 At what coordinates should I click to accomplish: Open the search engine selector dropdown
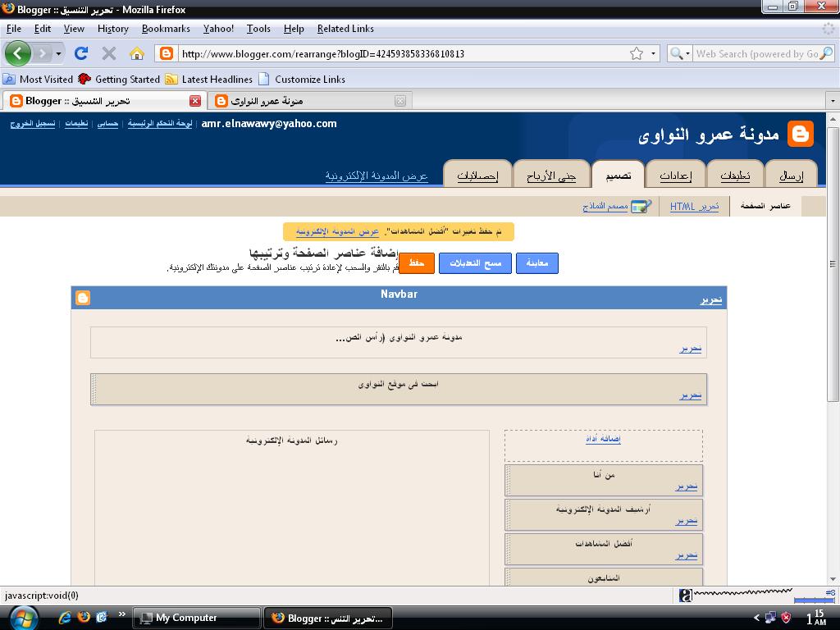coord(688,53)
